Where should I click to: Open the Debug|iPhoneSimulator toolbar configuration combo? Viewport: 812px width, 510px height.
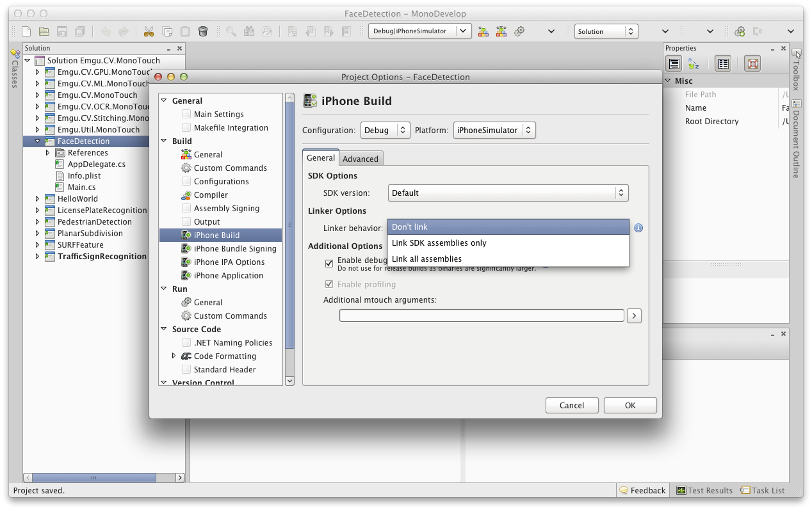click(420, 31)
